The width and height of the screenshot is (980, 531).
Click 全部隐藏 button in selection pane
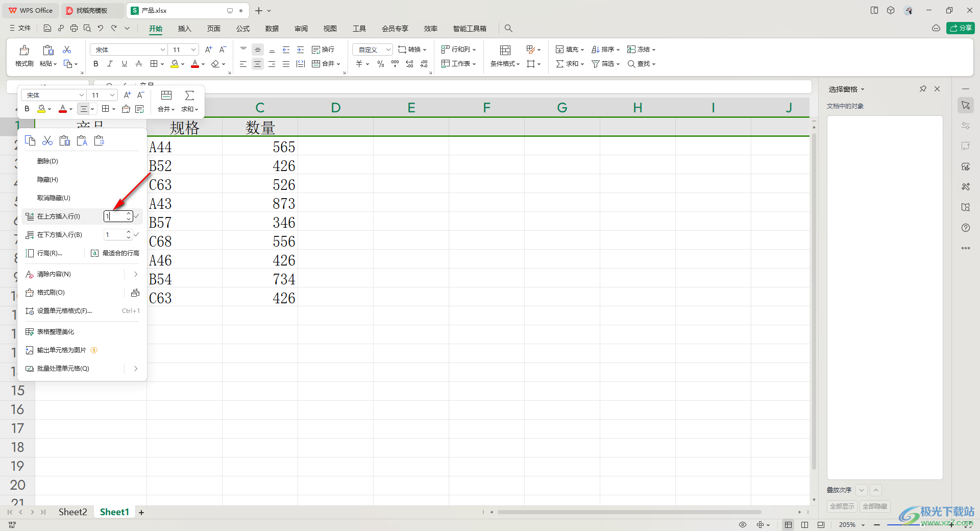click(x=875, y=506)
